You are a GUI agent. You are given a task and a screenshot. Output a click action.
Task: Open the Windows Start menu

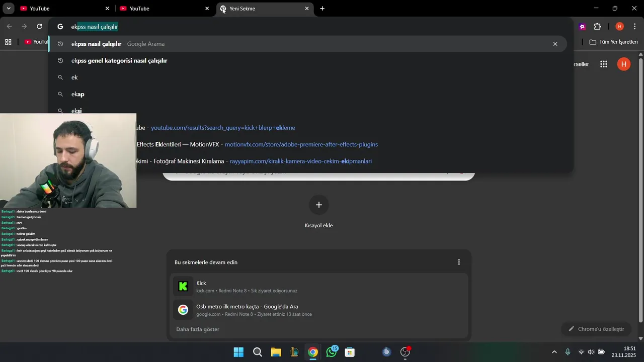238,352
